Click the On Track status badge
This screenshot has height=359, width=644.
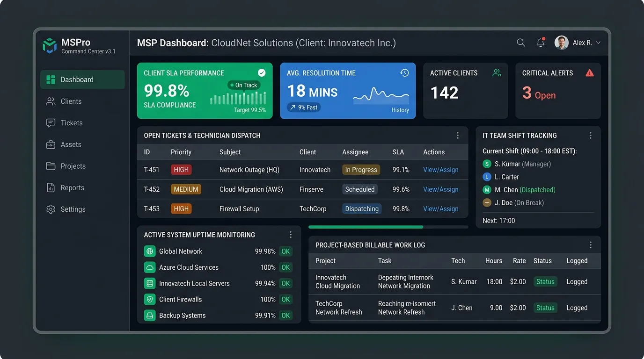(x=243, y=85)
